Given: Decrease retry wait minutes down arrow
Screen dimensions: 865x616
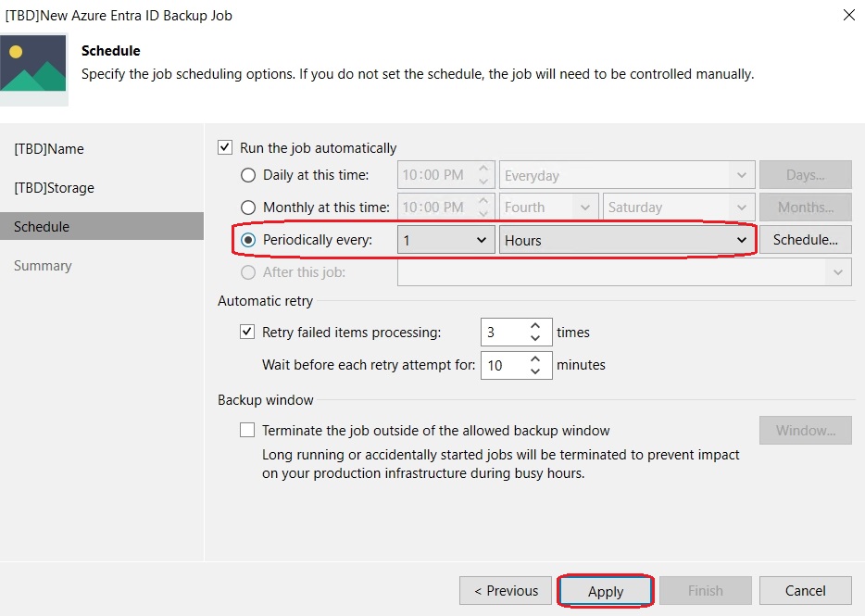Looking at the screenshot, I should pyautogui.click(x=535, y=371).
